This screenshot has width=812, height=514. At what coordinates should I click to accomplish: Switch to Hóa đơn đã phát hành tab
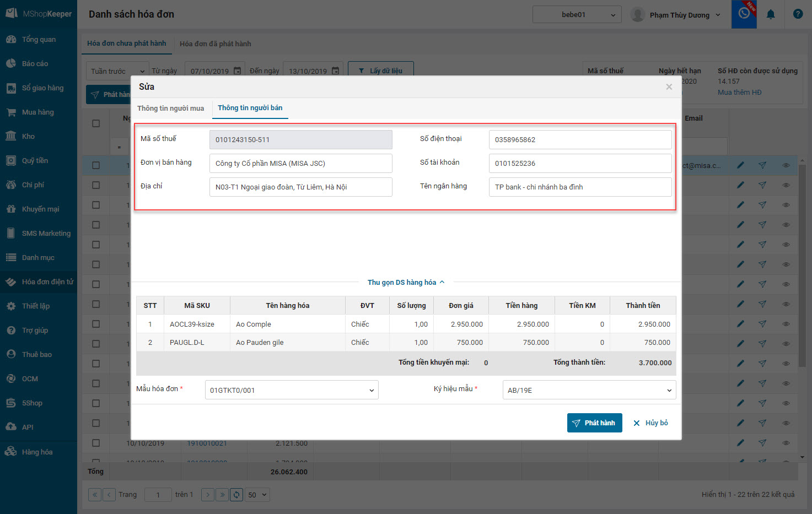(x=215, y=44)
